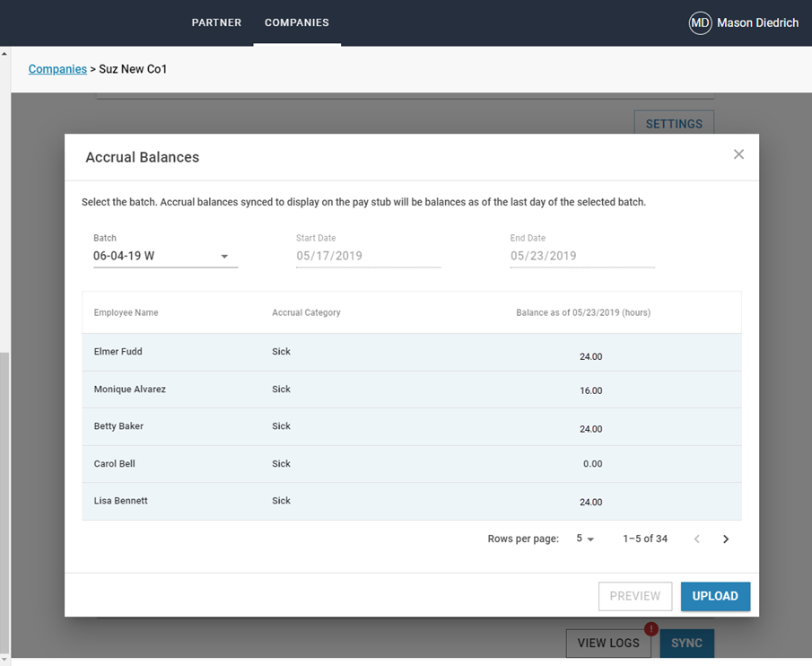Open the Mason Diedrich profile avatar
This screenshot has width=812, height=666.
[x=700, y=22]
